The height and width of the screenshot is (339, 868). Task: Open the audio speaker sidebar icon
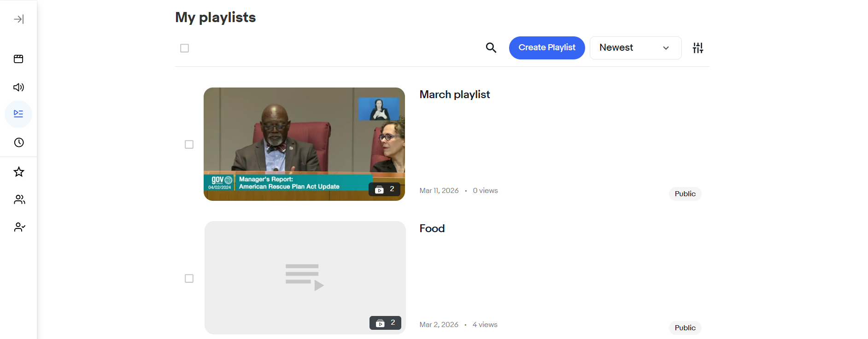(18, 87)
